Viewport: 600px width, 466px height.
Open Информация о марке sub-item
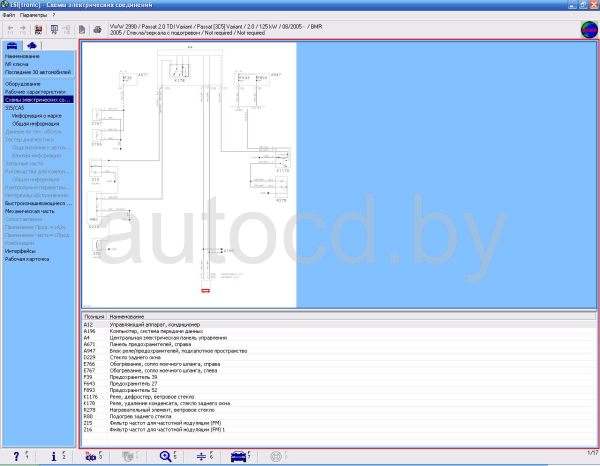coord(37,116)
